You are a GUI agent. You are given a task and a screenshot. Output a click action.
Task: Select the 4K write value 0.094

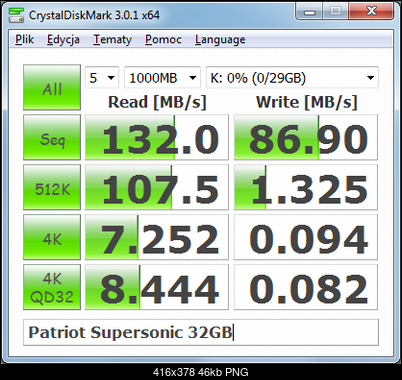306,237
